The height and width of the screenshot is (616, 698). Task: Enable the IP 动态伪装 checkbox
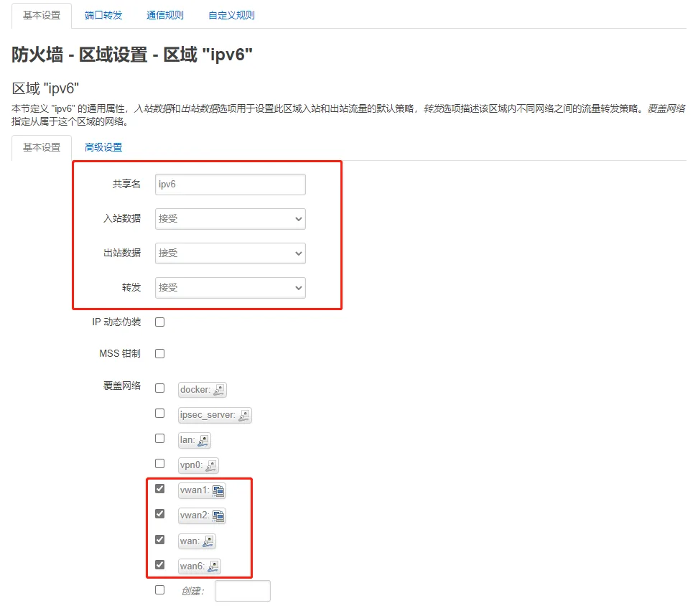tap(160, 322)
